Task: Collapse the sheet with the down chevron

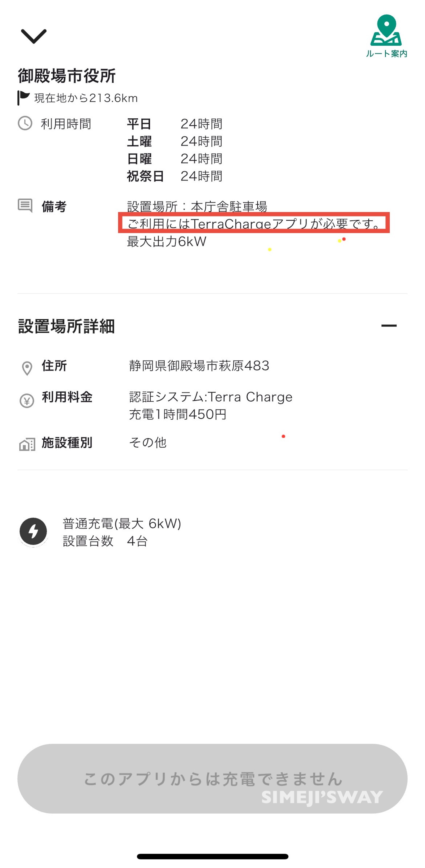Action: tap(33, 36)
